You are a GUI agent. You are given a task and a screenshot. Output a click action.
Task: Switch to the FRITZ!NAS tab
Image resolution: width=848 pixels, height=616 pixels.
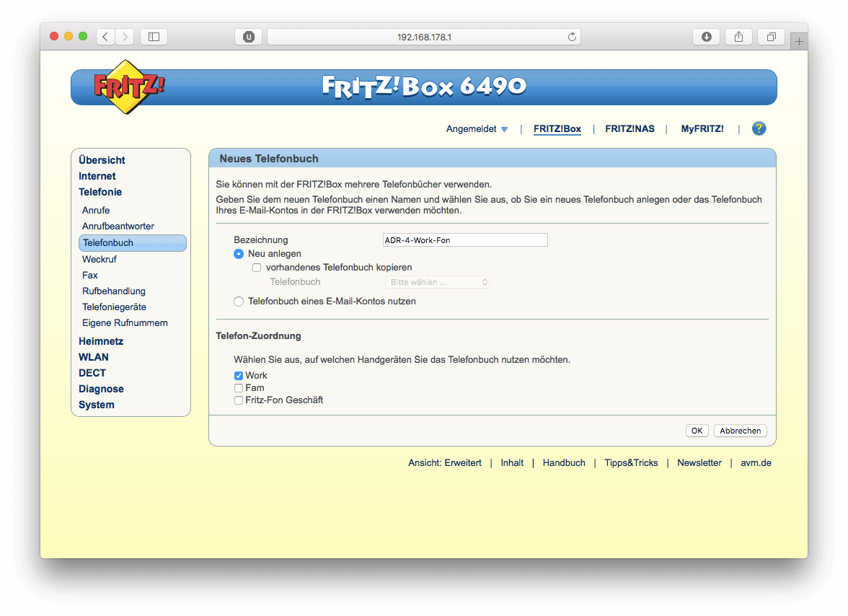coord(630,129)
